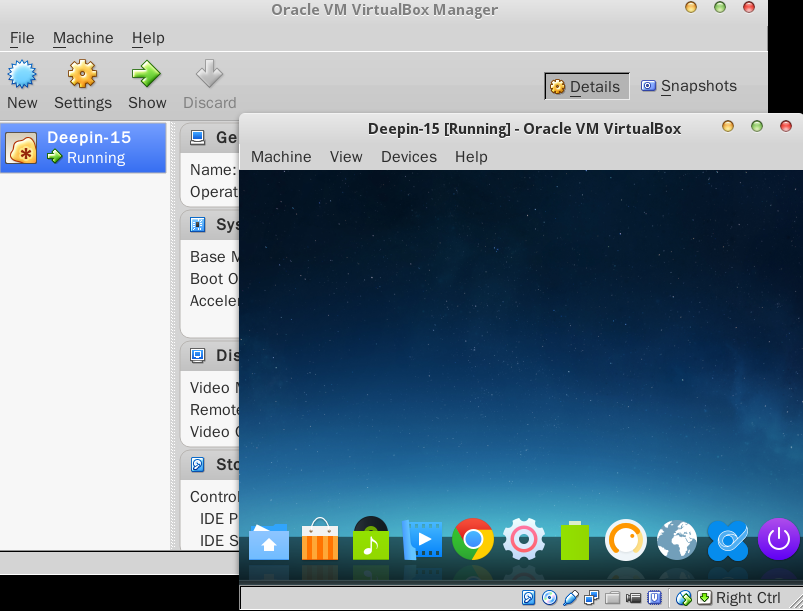Click the "Name:" label in General section
Image resolution: width=803 pixels, height=611 pixels.
click(x=213, y=170)
